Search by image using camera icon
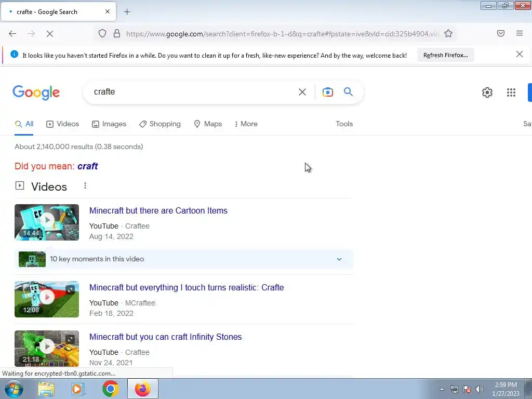This screenshot has width=532, height=399. click(328, 92)
